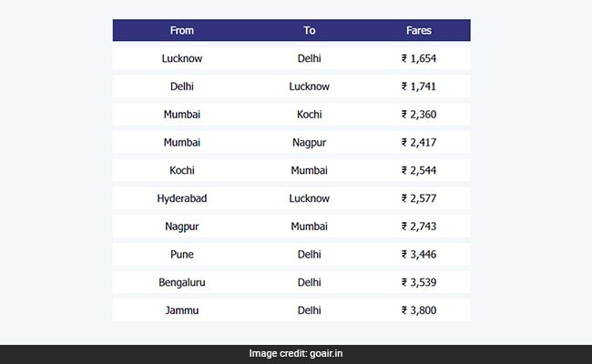Click the ₹ 2,417 fare cell

419,143
